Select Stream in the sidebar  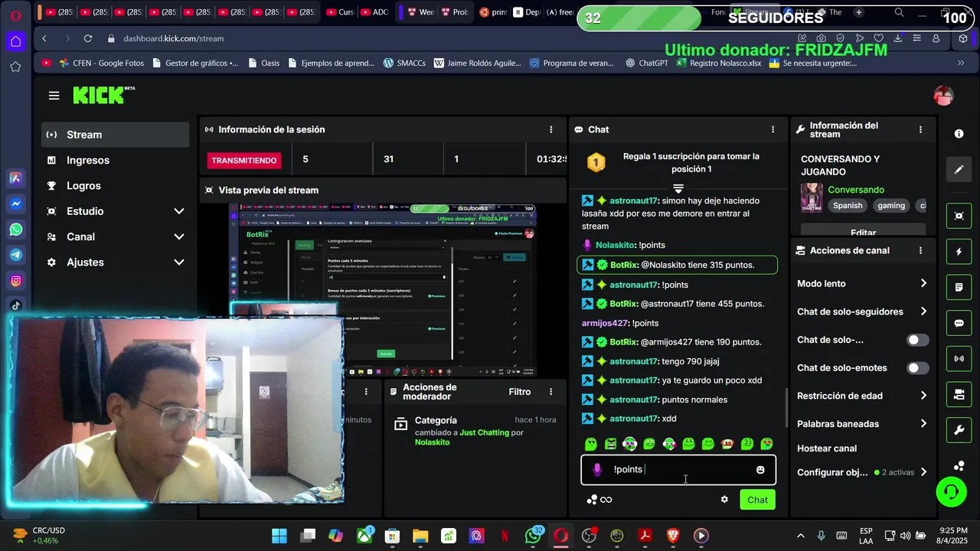coord(115,135)
